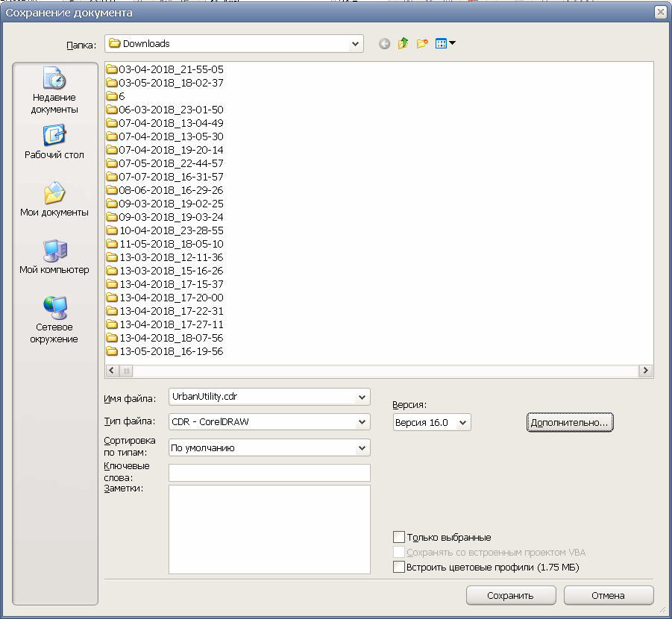Select the folder icon of 08-06-2018_16-29-26
Screen dimensions: 672x619
tap(112, 190)
